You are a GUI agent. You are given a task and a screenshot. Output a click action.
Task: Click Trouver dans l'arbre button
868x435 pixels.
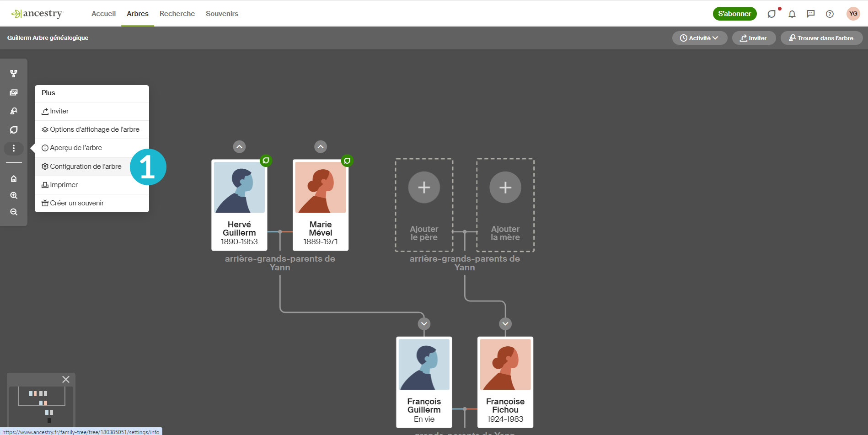click(x=821, y=38)
